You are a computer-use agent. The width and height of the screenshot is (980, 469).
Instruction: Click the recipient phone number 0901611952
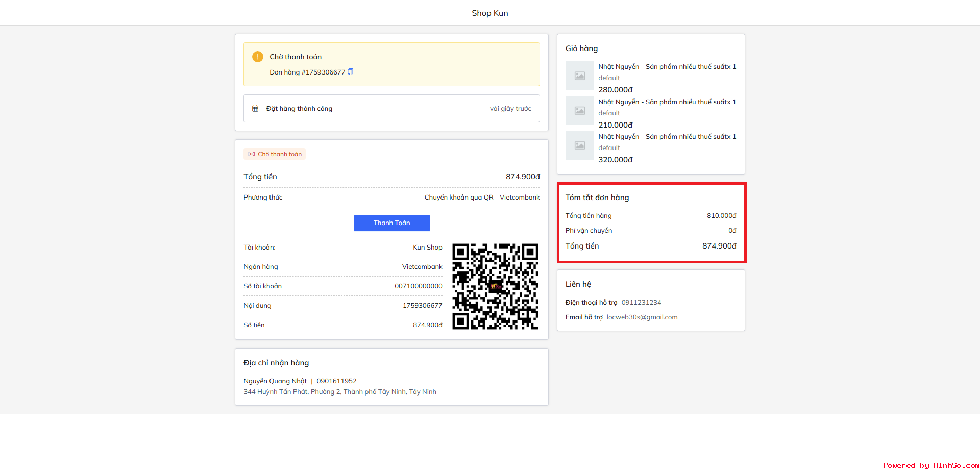pyautogui.click(x=336, y=381)
